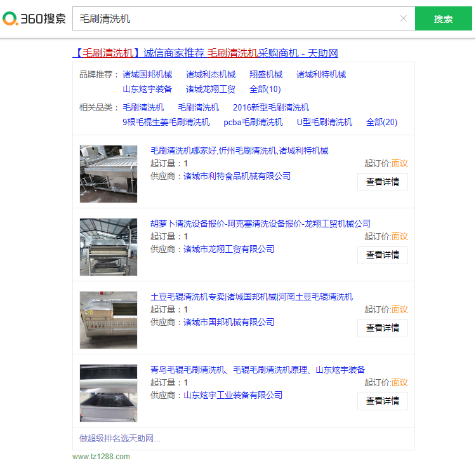
Task: Select brand 诸城国邦机械
Action: pyautogui.click(x=147, y=74)
